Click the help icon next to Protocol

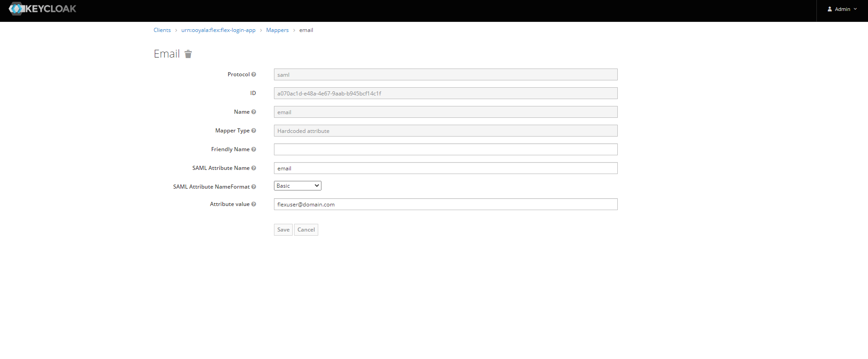click(254, 74)
